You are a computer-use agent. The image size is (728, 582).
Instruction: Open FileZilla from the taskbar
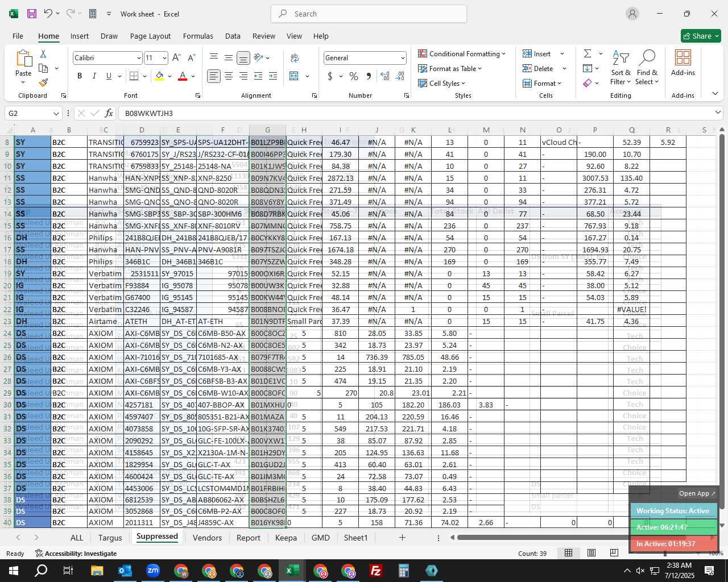[x=375, y=571]
